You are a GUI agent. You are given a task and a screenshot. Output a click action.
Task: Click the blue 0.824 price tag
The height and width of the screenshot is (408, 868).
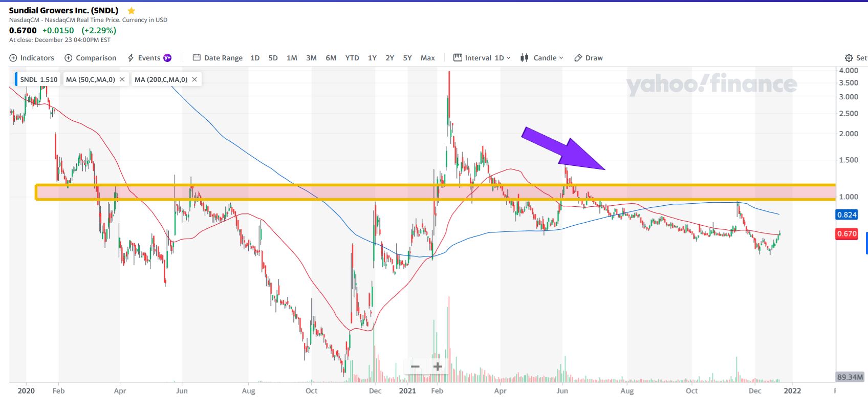click(847, 215)
